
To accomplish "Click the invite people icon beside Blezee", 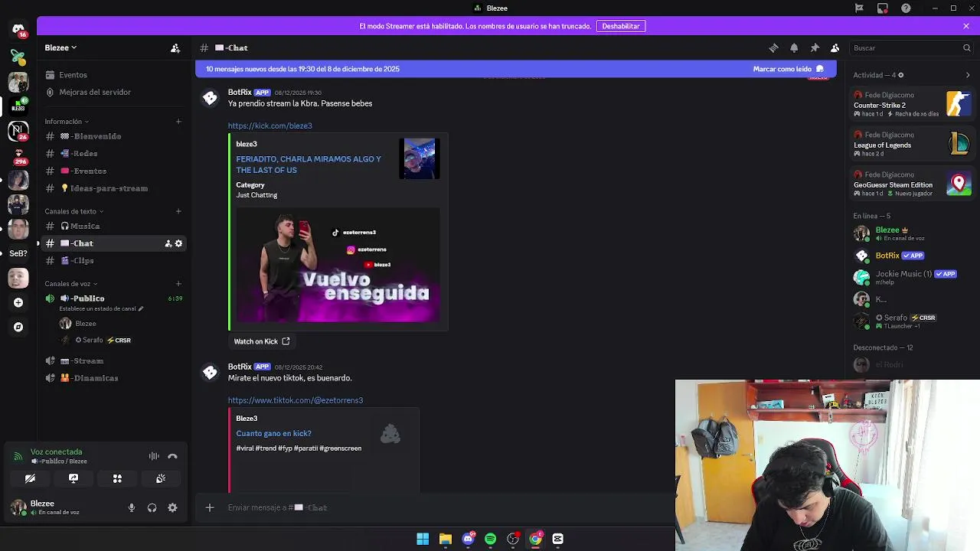I will pos(175,47).
